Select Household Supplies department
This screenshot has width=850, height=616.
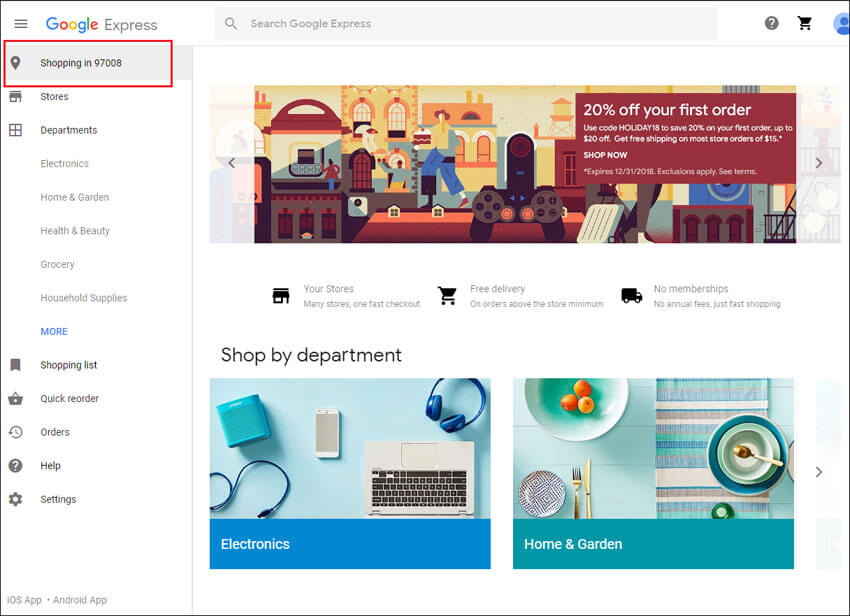point(83,298)
